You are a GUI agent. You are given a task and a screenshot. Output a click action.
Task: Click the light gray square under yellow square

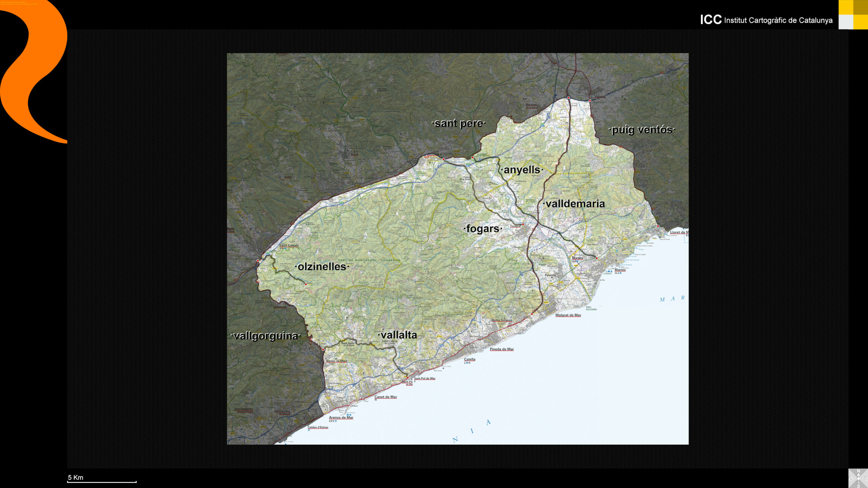(x=846, y=22)
